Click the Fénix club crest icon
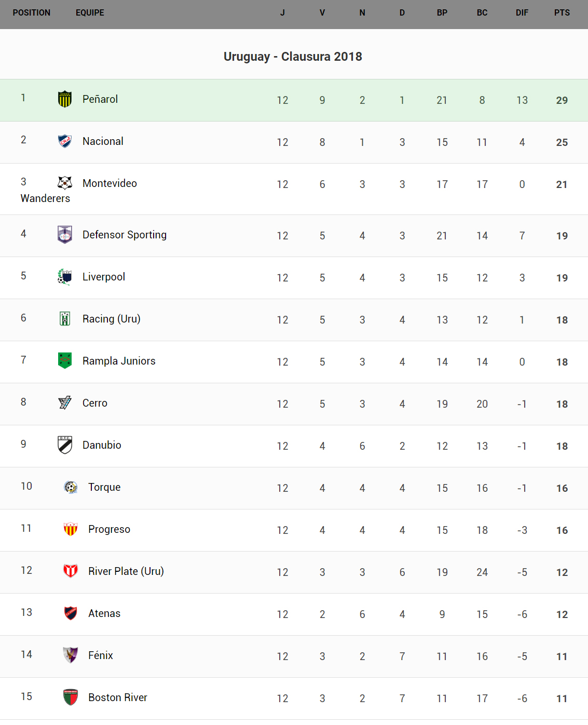 (x=71, y=655)
